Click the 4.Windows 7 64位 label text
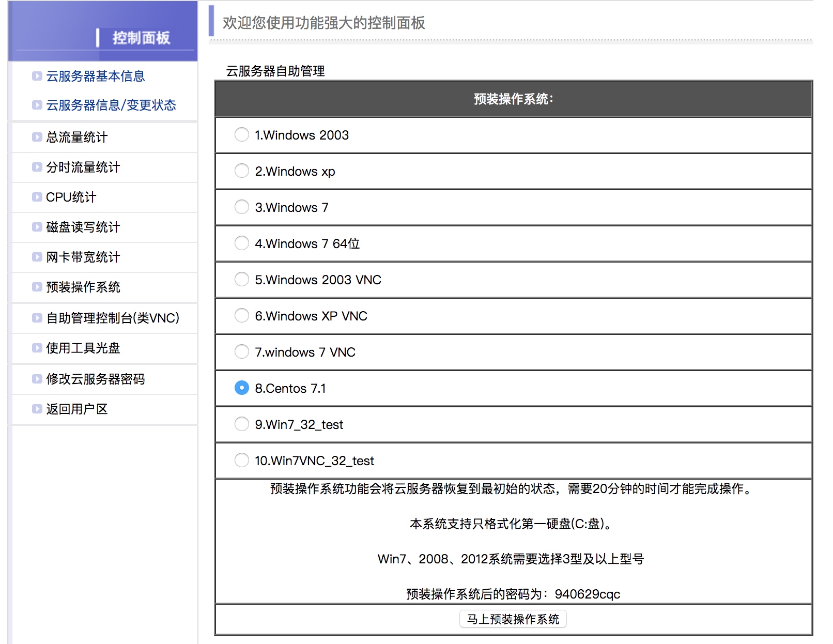833x644 pixels. 307,243
